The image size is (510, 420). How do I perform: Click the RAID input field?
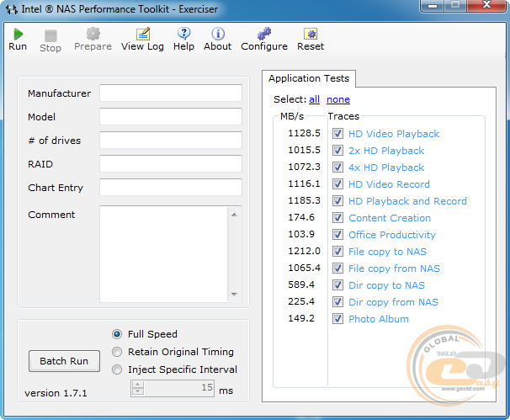[171, 163]
